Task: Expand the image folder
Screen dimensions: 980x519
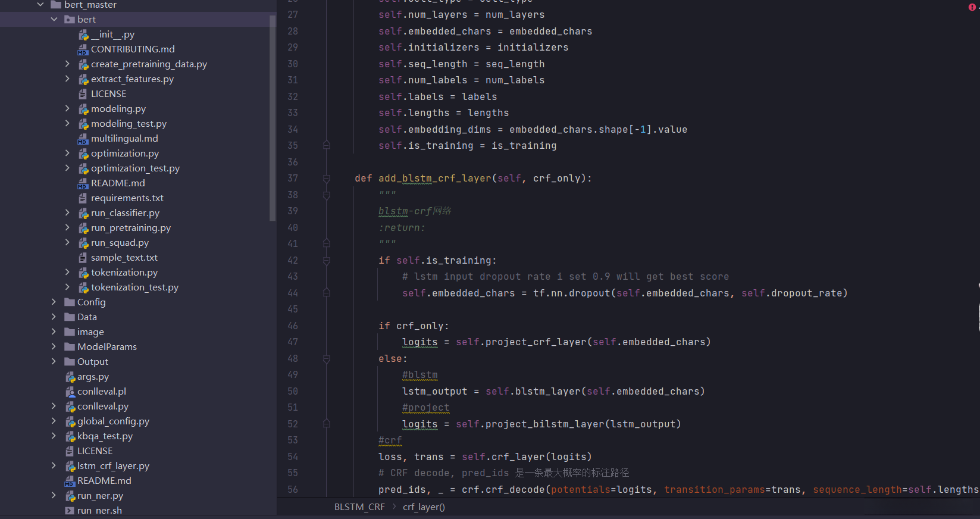Action: pos(54,332)
